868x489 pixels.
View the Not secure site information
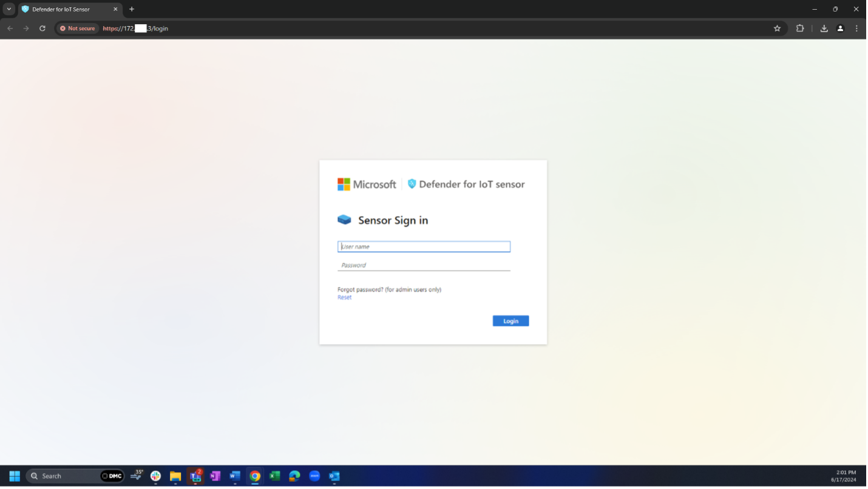(x=78, y=29)
